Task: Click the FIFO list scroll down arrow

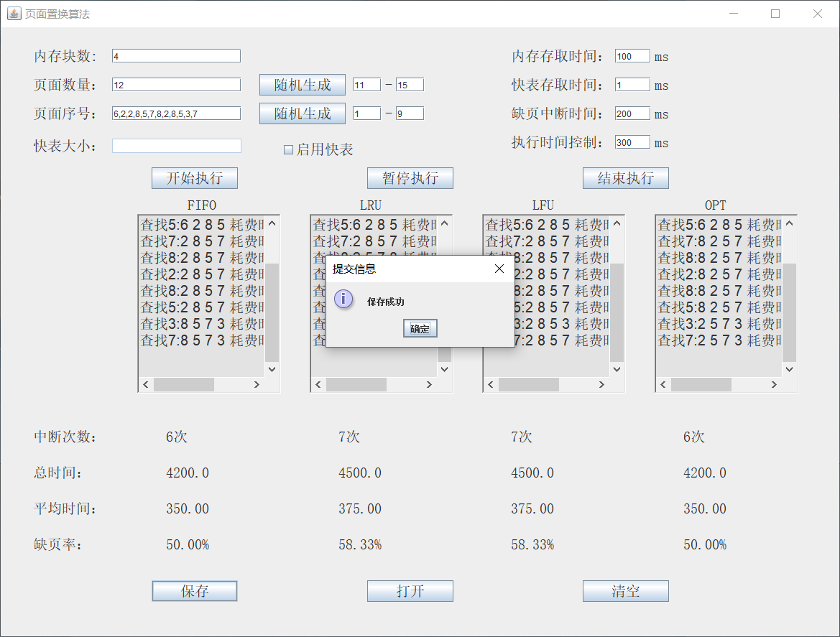Action: coord(272,369)
